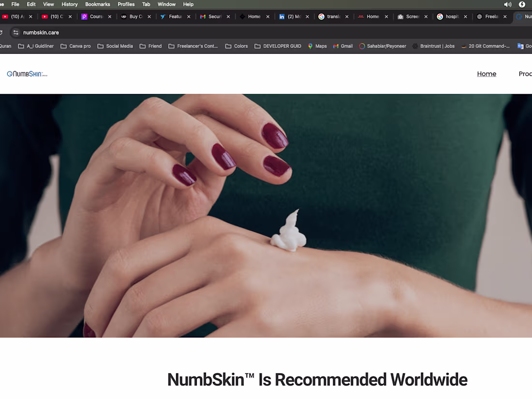Open the History menu
The image size is (532, 399).
tap(70, 4)
